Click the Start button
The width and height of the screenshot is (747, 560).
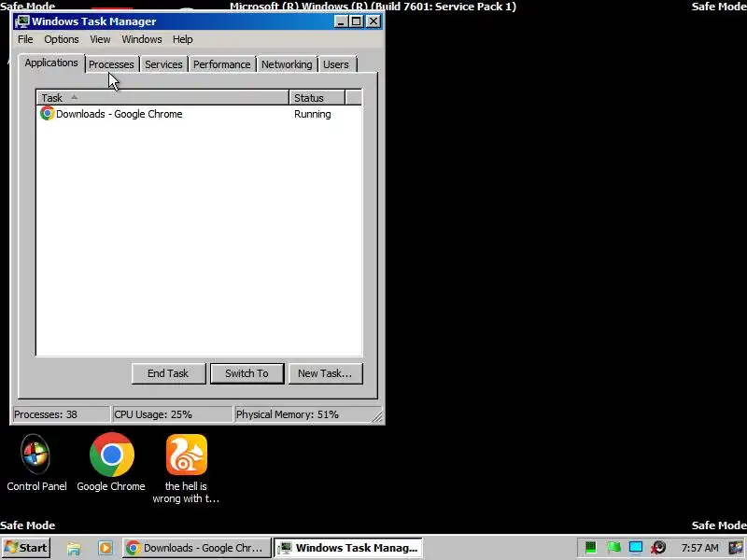tap(26, 548)
